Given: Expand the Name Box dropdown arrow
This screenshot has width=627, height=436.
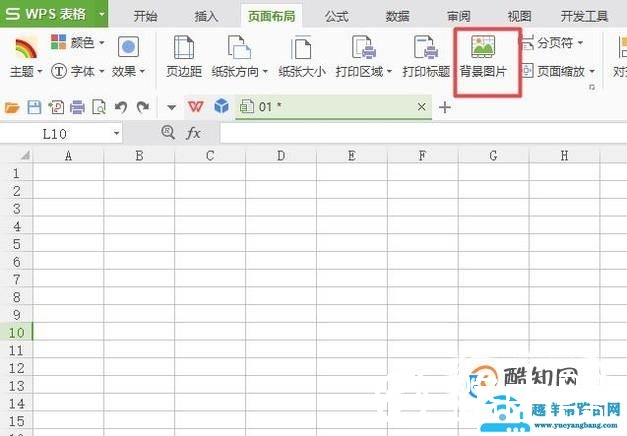Looking at the screenshot, I should 116,133.
